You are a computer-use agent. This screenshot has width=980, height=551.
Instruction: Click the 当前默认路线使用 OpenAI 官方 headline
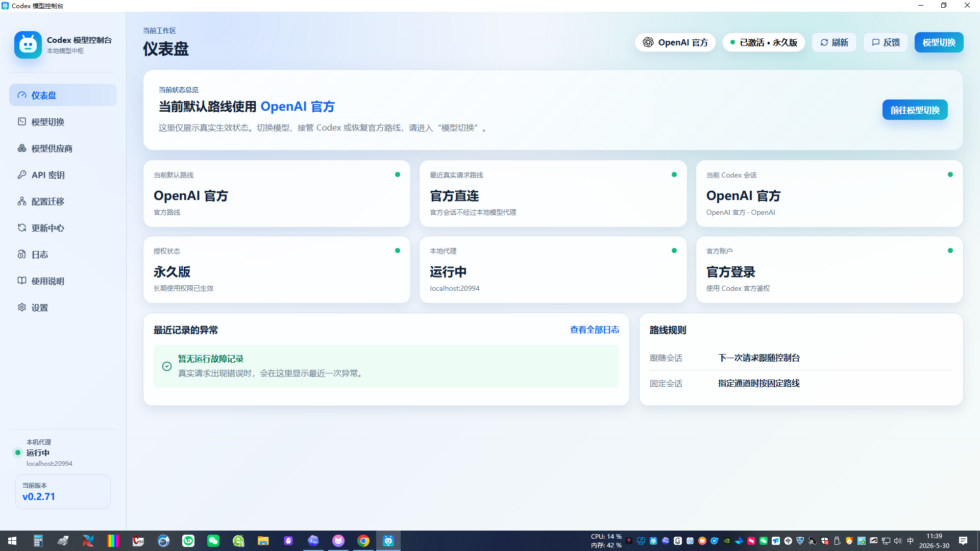247,107
